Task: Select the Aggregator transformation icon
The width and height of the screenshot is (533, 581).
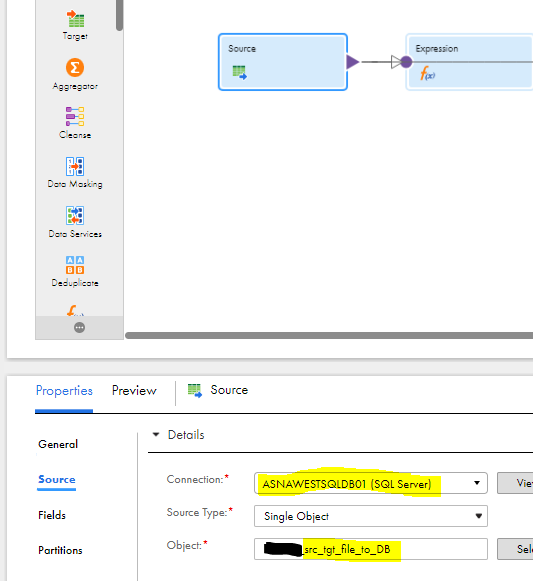Action: 75,67
